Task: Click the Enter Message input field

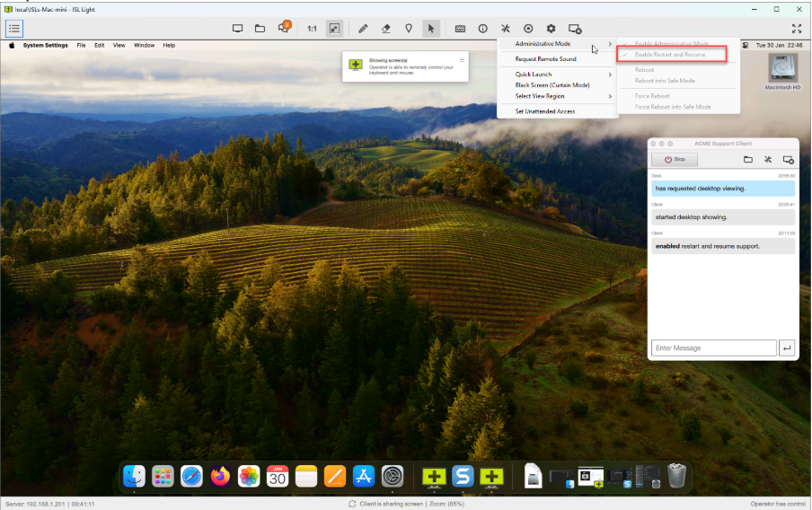Action: pos(713,348)
